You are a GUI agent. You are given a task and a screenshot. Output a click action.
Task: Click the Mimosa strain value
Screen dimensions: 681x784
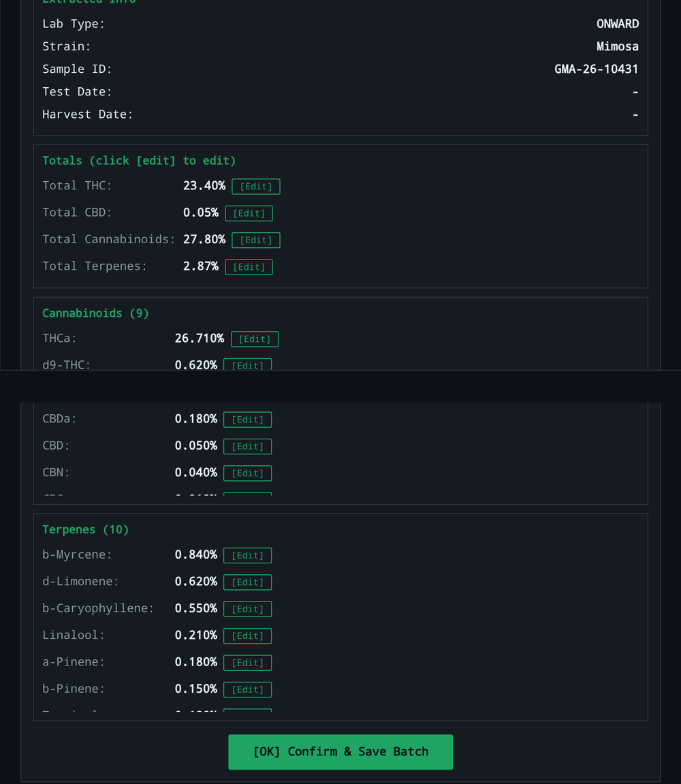[618, 46]
